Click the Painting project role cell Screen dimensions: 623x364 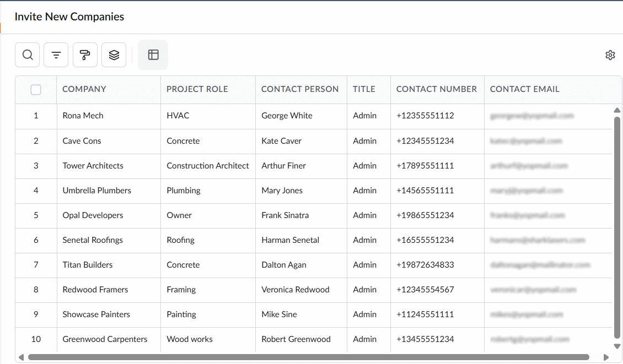tap(208, 315)
